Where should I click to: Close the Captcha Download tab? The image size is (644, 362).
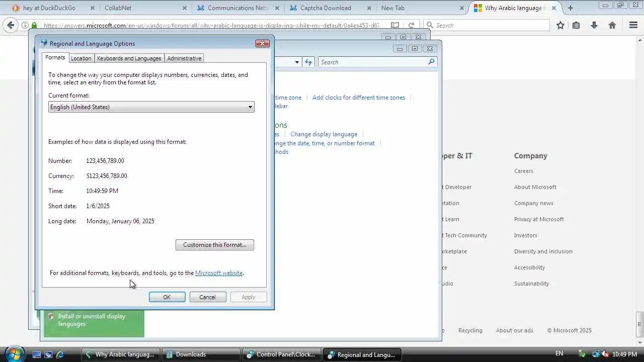pyautogui.click(x=369, y=8)
